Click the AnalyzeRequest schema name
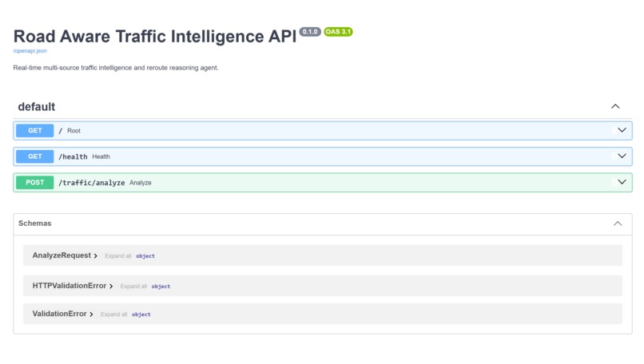 [x=62, y=255]
